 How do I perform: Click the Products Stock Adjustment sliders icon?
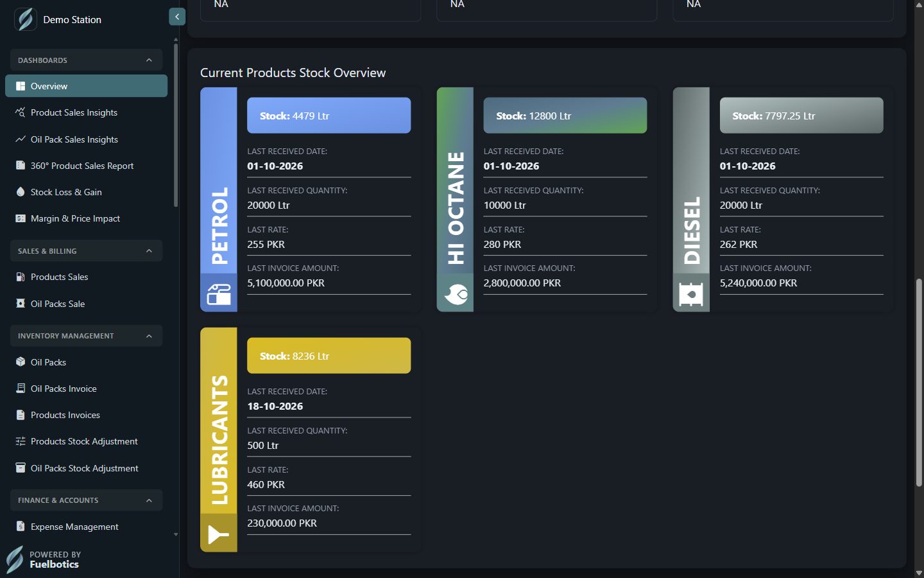coord(21,441)
